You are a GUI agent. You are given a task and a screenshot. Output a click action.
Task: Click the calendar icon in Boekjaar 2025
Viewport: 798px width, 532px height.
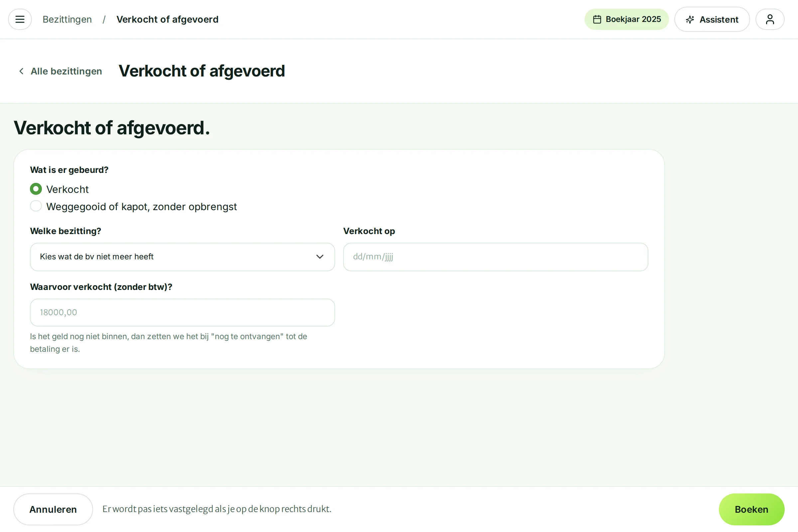pyautogui.click(x=597, y=19)
